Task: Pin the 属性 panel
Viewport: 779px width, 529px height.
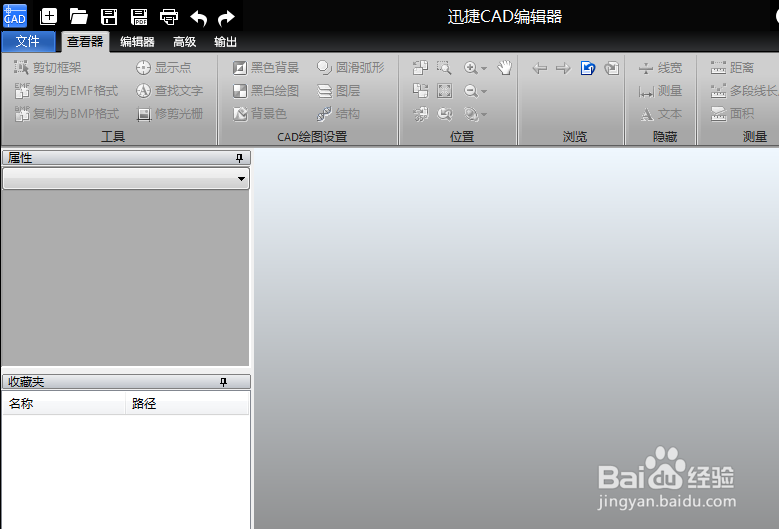Action: [239, 158]
